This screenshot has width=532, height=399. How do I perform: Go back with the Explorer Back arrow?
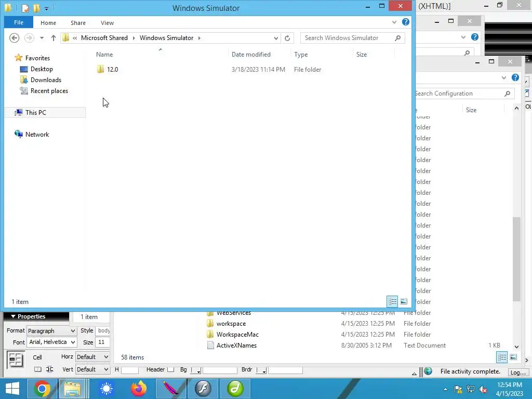coord(14,37)
